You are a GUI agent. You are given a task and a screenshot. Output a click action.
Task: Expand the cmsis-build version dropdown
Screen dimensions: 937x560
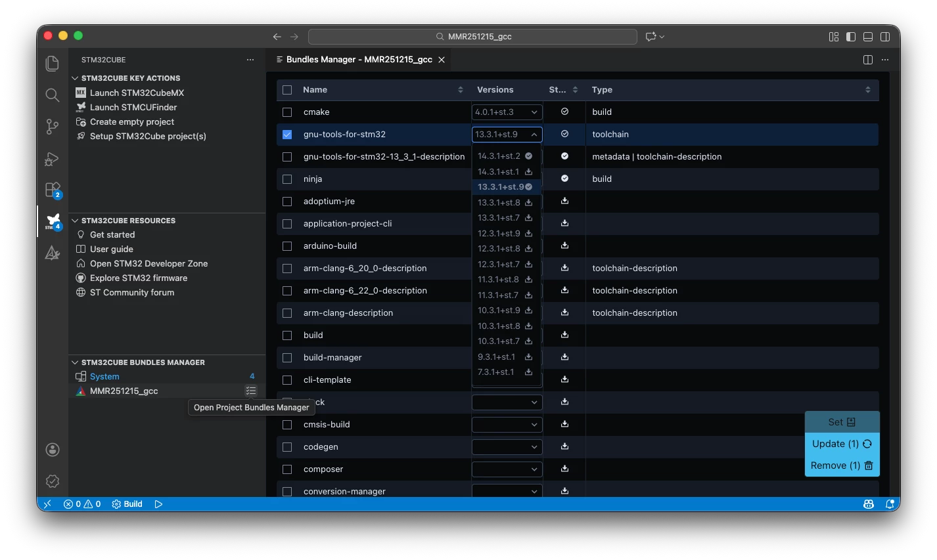[507, 425]
